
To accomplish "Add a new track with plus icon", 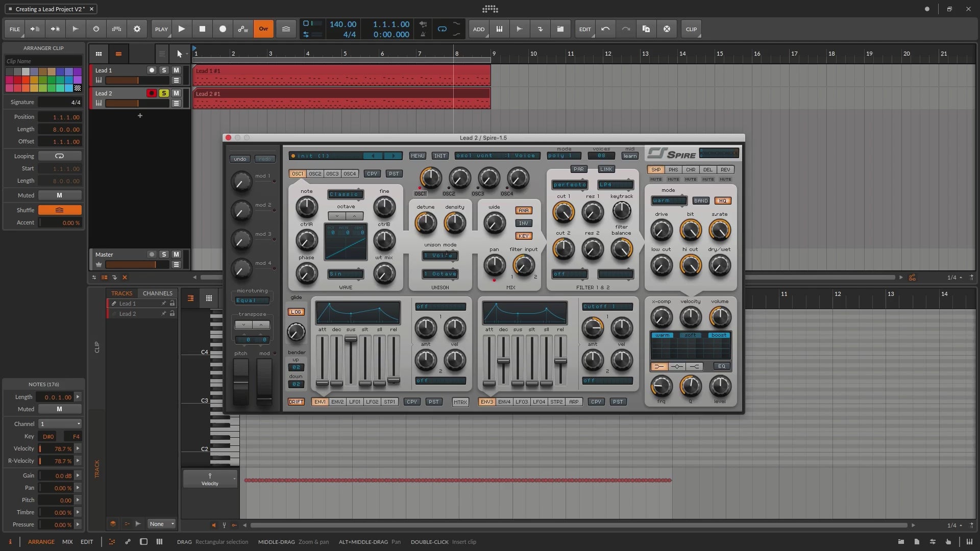I will pos(140,116).
